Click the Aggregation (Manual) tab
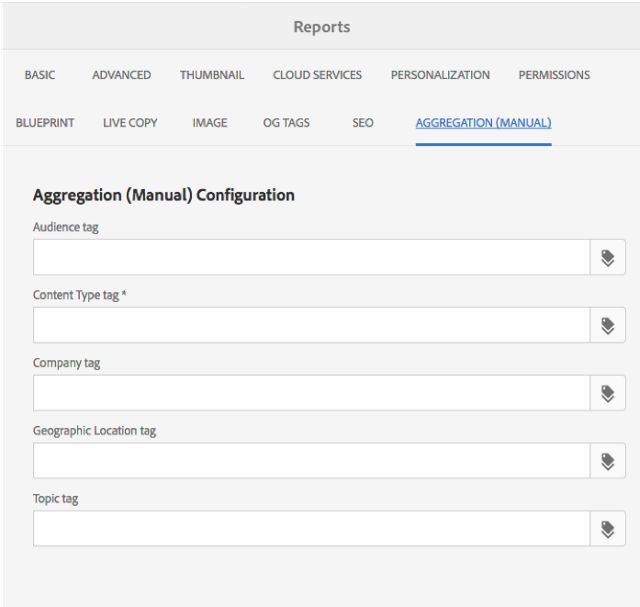 tap(483, 123)
